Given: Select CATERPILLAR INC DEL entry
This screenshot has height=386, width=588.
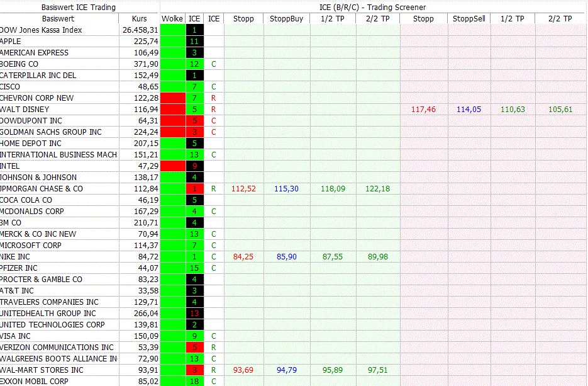Looking at the screenshot, I should point(38,75).
